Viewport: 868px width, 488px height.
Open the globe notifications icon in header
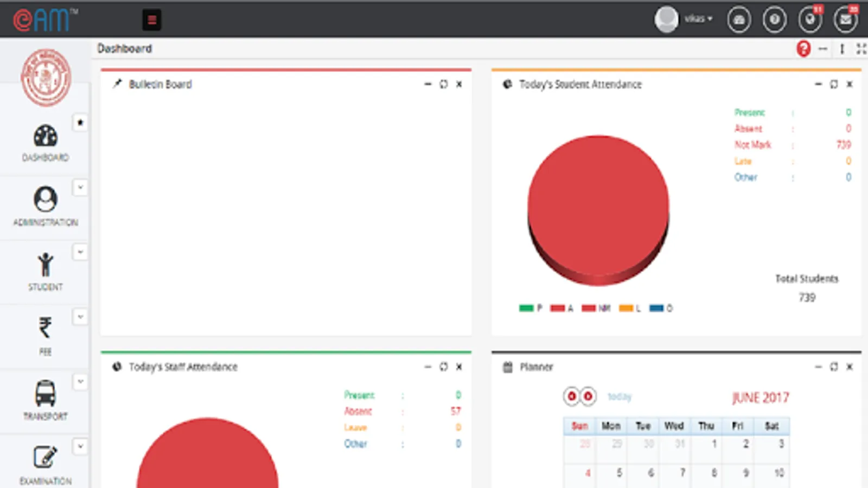point(810,20)
